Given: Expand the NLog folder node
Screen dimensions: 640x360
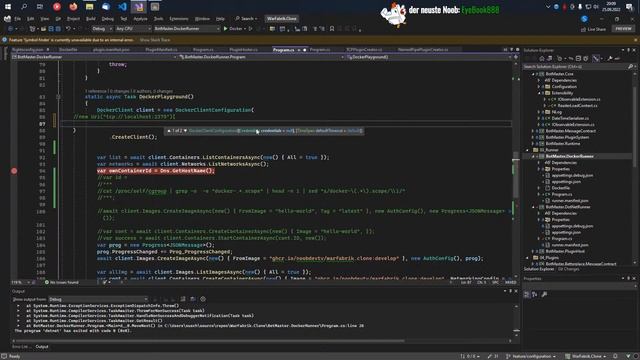Looking at the screenshot, I should (x=539, y=112).
